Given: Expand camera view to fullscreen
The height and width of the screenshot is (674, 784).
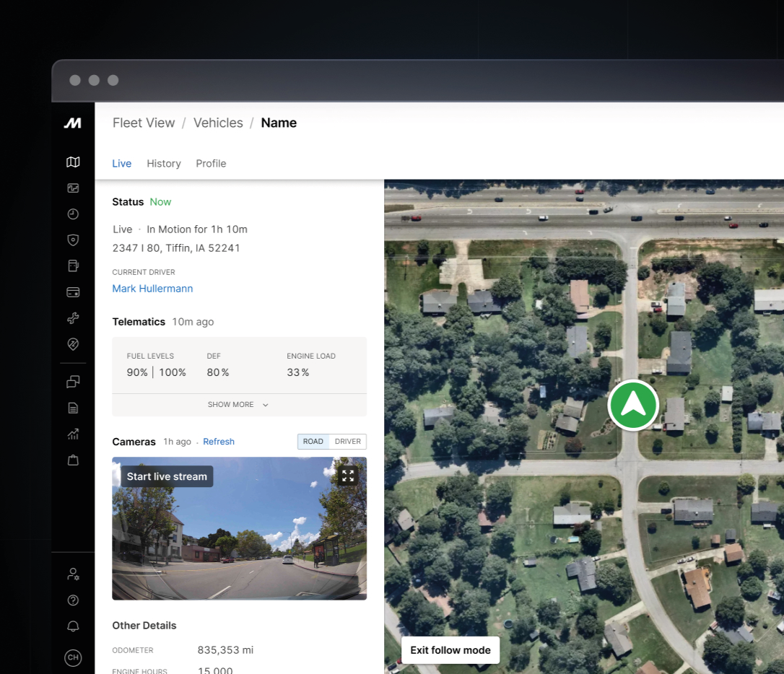Looking at the screenshot, I should click(348, 476).
